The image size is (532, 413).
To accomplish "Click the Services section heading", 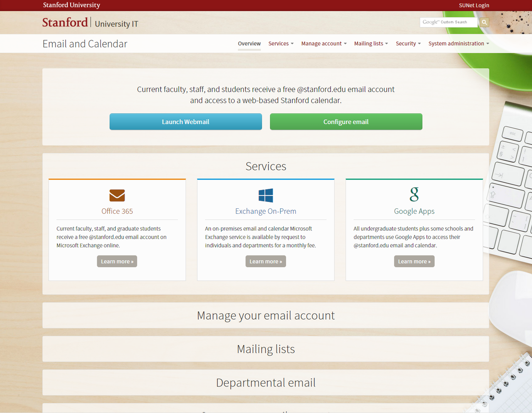I will tap(266, 166).
